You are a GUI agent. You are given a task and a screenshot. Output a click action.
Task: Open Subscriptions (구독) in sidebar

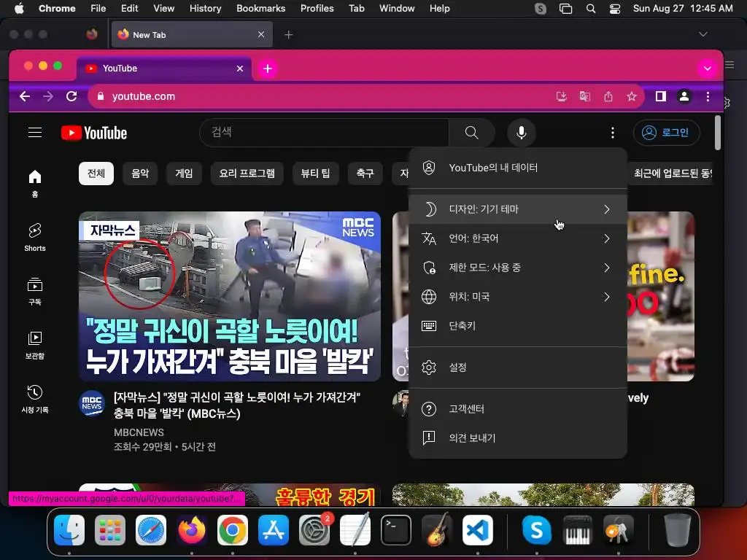pos(35,291)
